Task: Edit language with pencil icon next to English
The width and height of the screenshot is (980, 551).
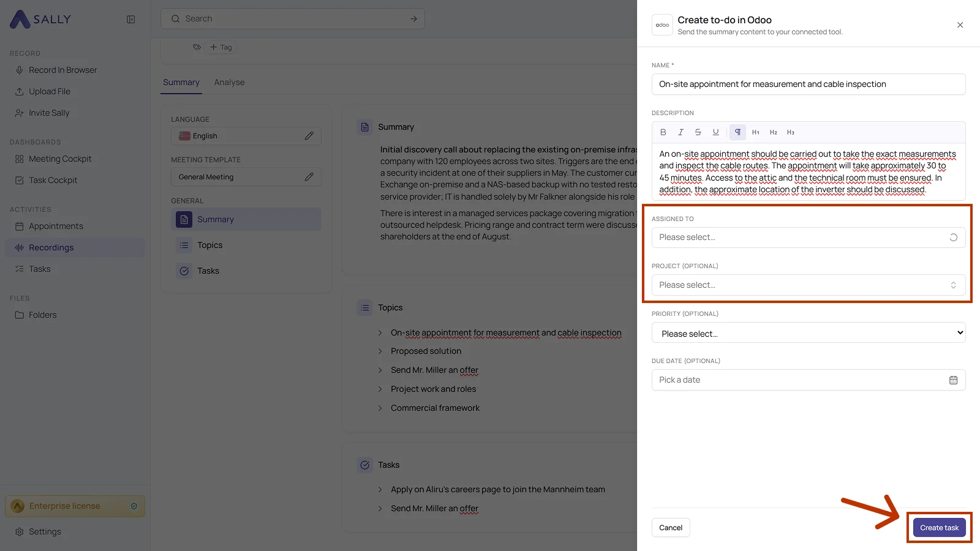Action: point(309,136)
